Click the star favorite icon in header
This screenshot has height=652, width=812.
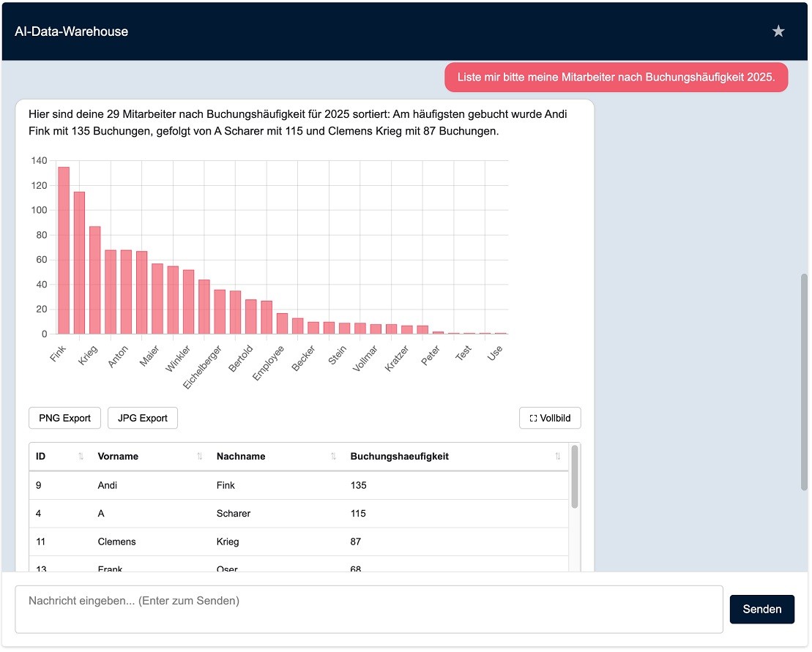click(778, 31)
